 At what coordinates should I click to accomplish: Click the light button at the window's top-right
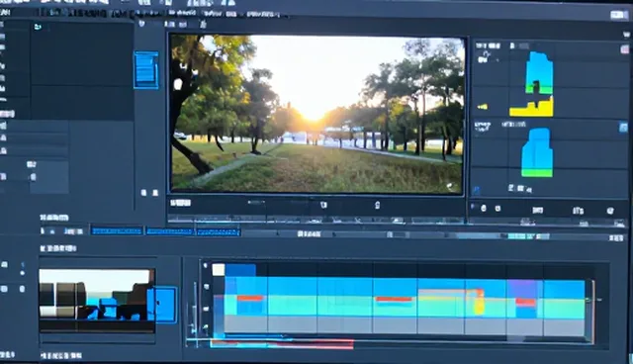coord(619,15)
